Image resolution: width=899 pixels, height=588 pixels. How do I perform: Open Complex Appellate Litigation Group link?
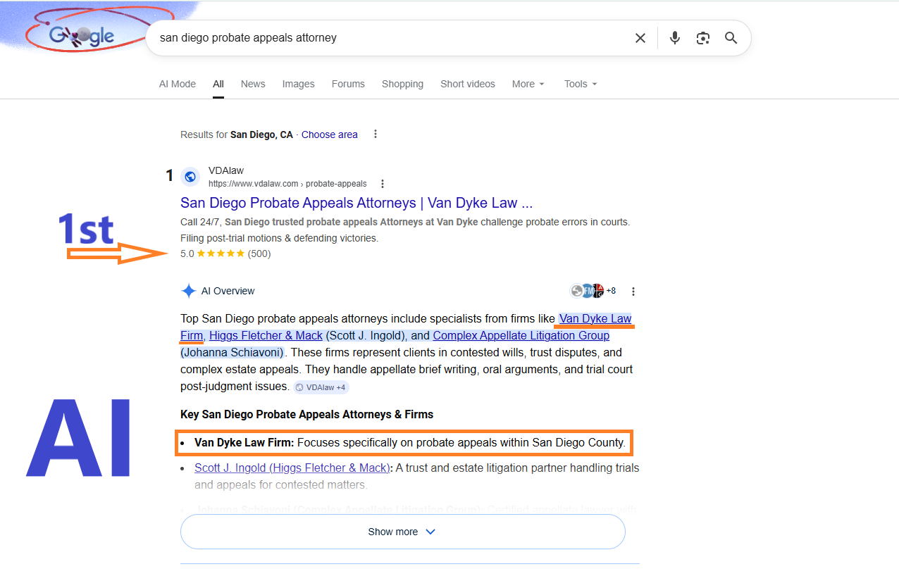[x=521, y=335]
